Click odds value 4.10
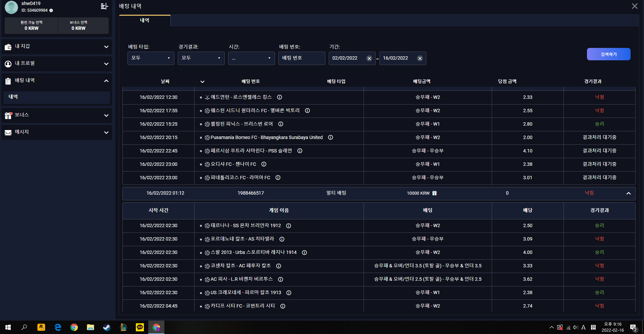This screenshot has height=334, width=644. tap(528, 151)
